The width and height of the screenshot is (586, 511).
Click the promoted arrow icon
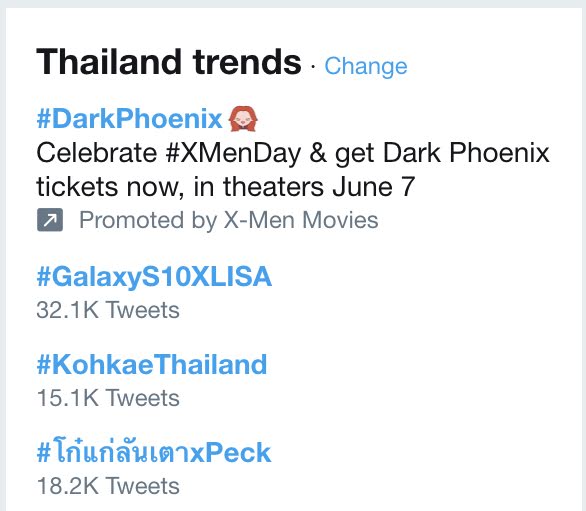(50, 220)
